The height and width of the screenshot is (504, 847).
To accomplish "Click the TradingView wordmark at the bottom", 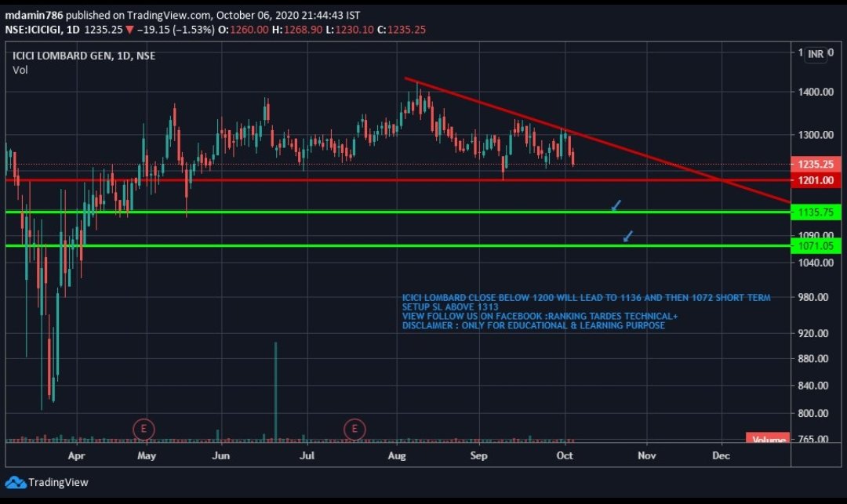I will point(59,482).
